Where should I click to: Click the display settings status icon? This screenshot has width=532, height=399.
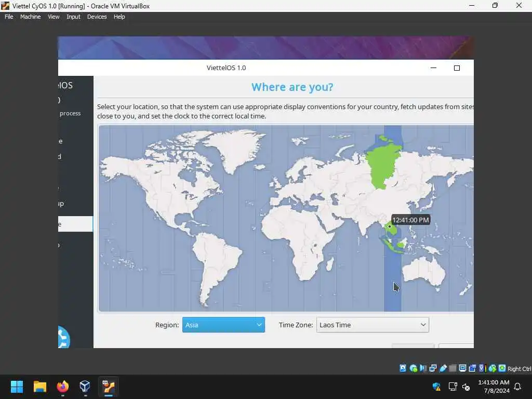tap(462, 368)
